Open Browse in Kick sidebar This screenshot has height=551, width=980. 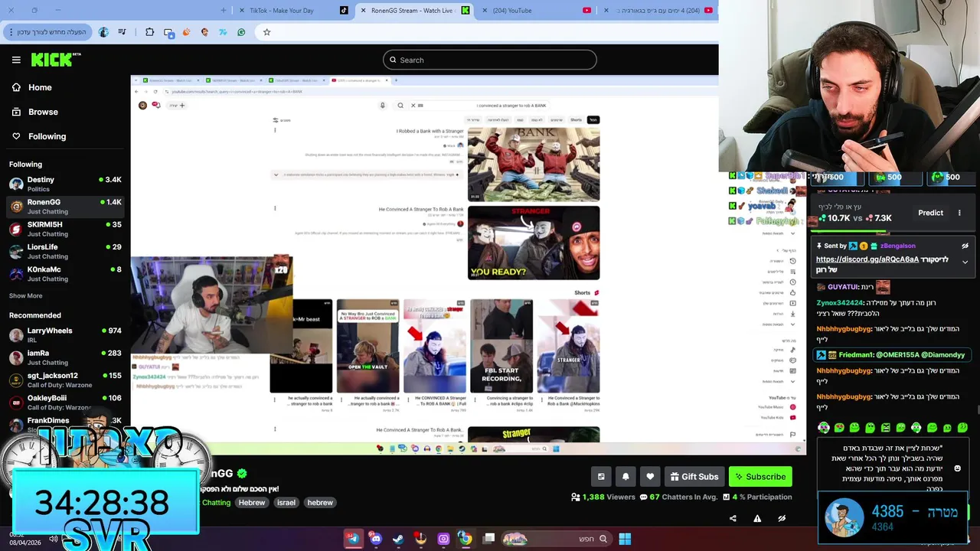click(34, 112)
